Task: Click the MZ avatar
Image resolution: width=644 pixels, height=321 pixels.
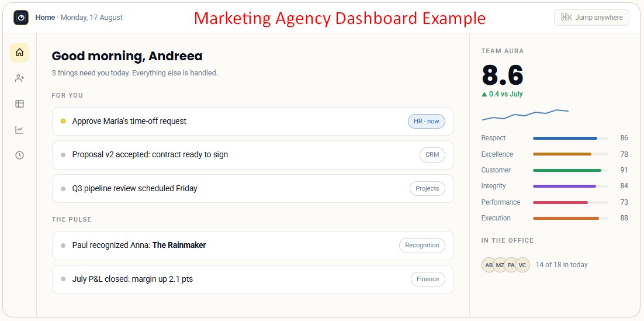Action: pos(500,265)
